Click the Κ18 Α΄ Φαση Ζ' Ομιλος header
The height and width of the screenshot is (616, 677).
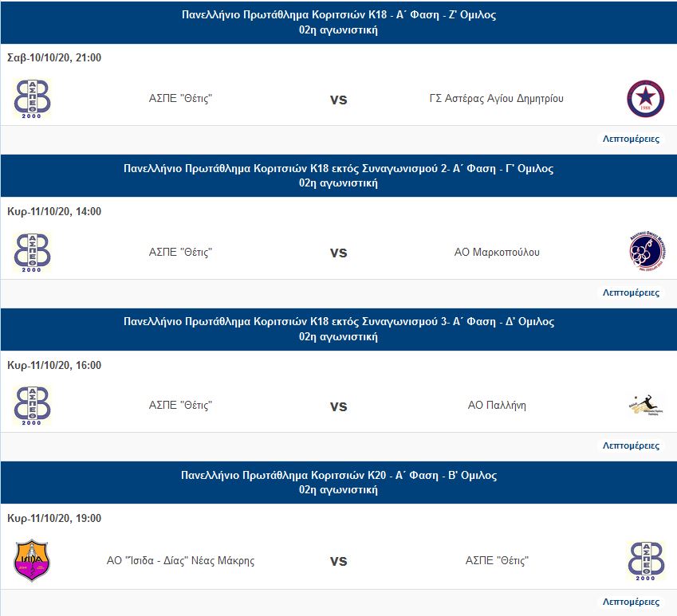[x=338, y=15]
